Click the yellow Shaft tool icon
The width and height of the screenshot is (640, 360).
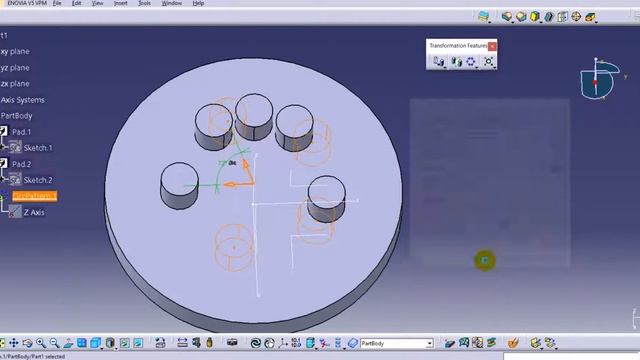click(x=535, y=17)
